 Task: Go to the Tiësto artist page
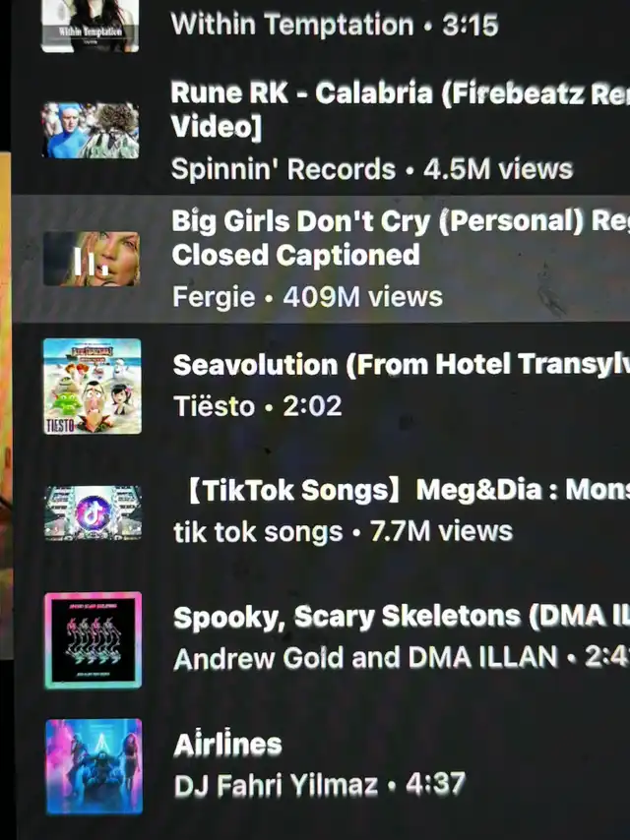tap(214, 406)
